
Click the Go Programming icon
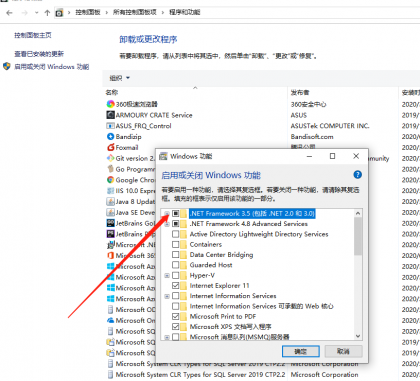(110, 169)
